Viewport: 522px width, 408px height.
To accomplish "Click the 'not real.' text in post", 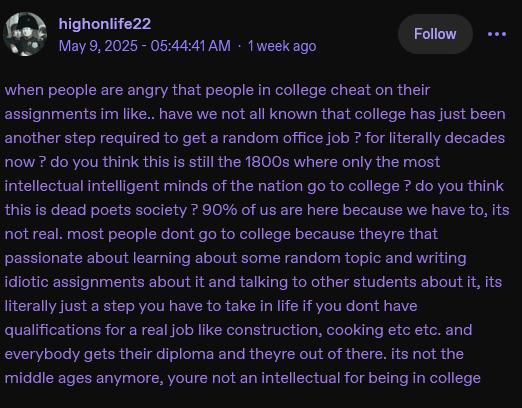I will [33, 234].
